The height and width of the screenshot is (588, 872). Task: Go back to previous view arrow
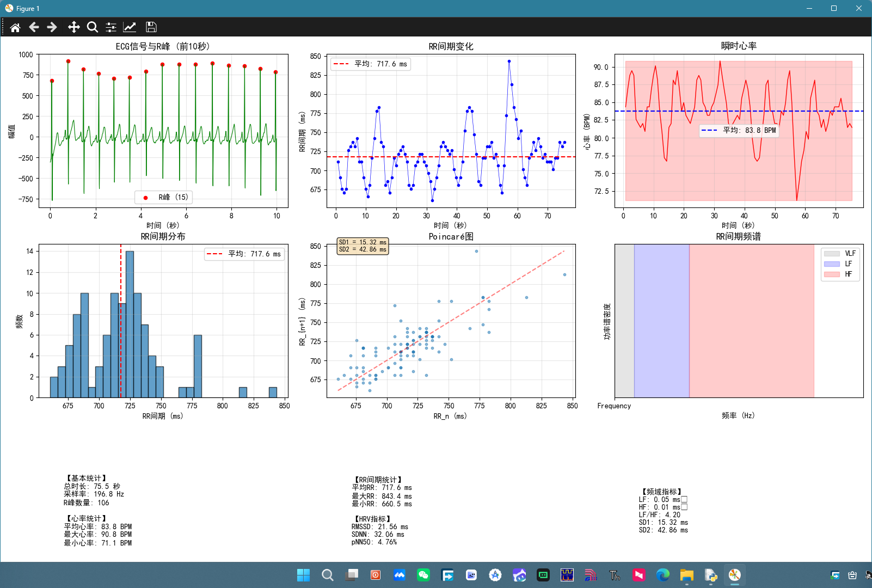(34, 27)
